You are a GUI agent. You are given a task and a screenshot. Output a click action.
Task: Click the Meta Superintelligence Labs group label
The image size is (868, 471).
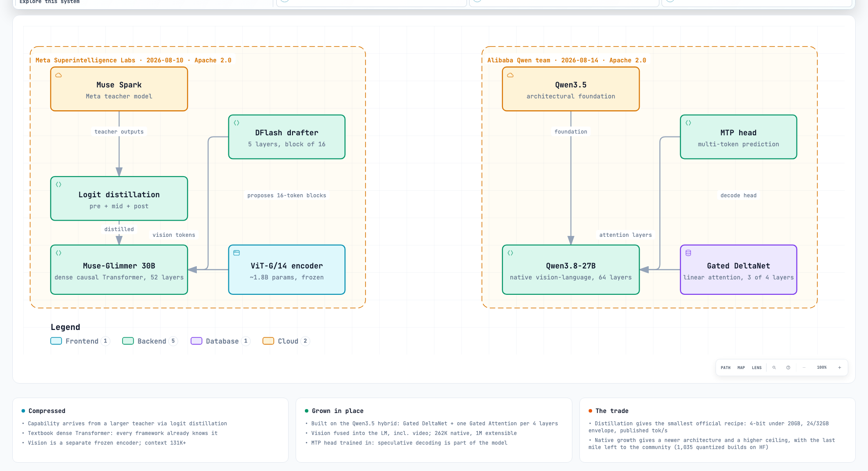(134, 60)
